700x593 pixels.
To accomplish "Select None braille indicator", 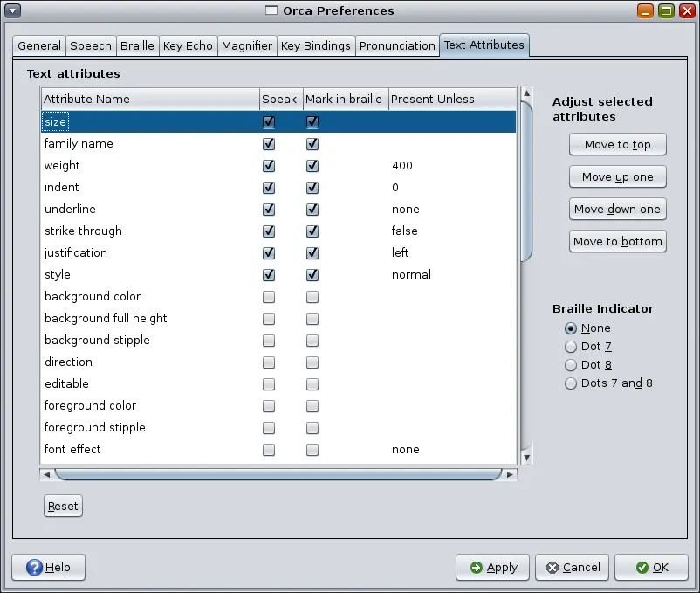I will point(587,328).
